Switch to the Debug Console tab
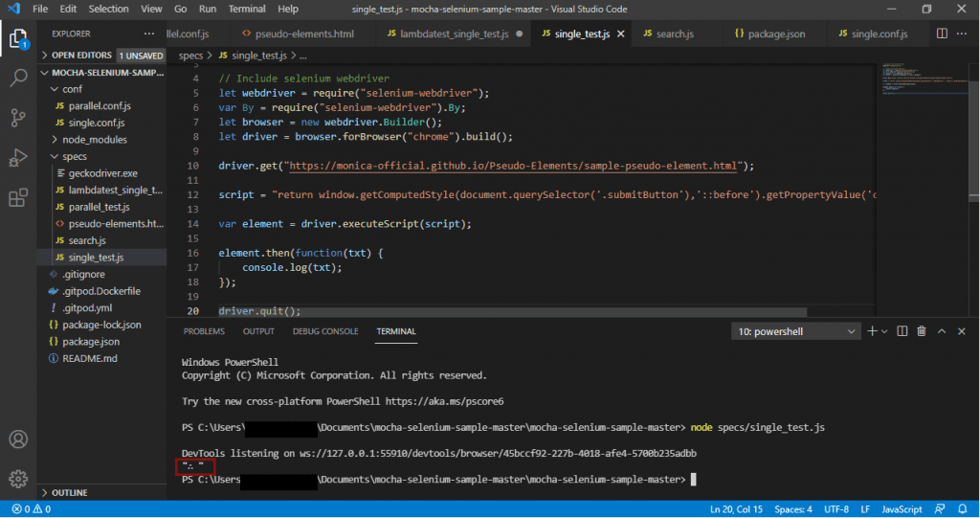The width and height of the screenshot is (980, 518). point(325,331)
